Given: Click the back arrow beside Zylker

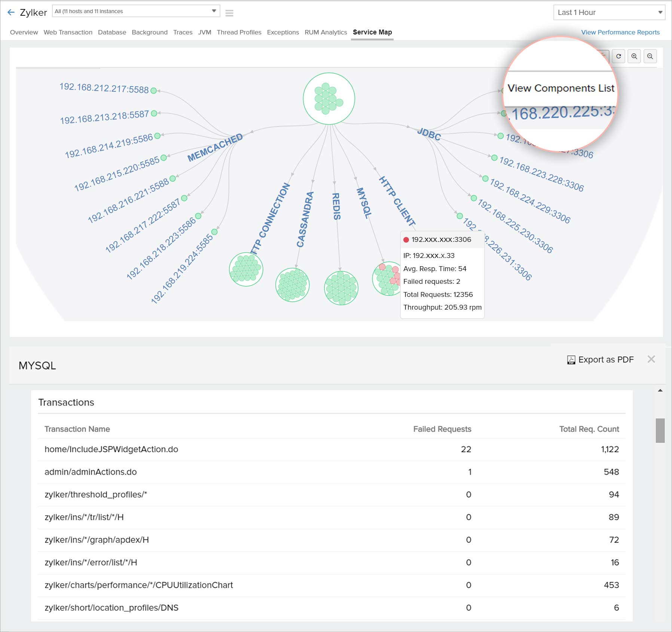Looking at the screenshot, I should click(11, 12).
